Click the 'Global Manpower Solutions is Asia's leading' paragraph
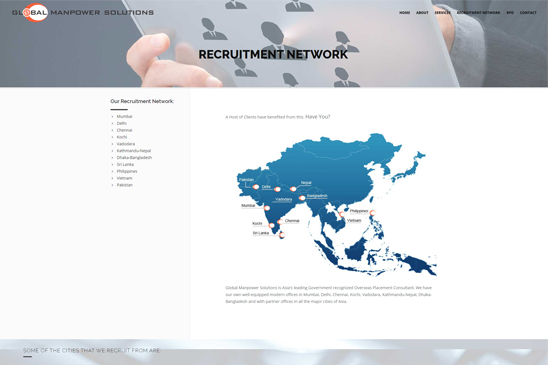The image size is (548, 365). point(329,294)
